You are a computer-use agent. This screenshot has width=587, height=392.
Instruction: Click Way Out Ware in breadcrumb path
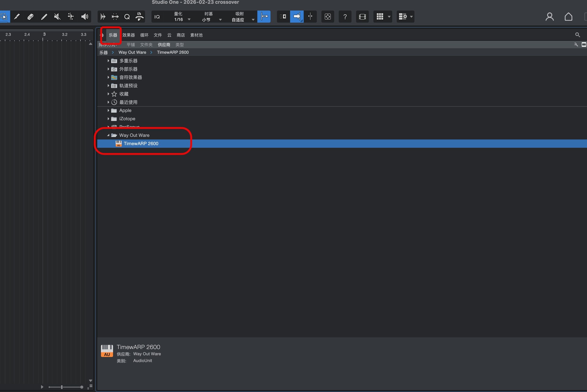tap(132, 52)
